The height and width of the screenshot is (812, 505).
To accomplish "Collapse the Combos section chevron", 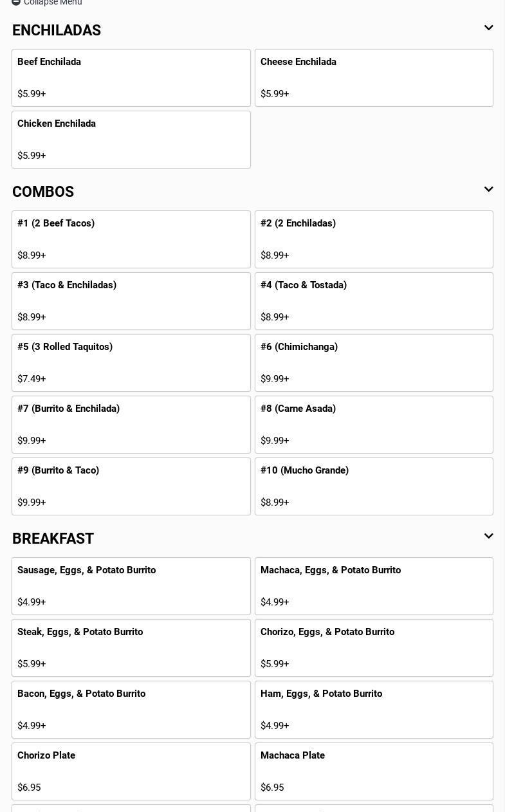I will click(488, 190).
